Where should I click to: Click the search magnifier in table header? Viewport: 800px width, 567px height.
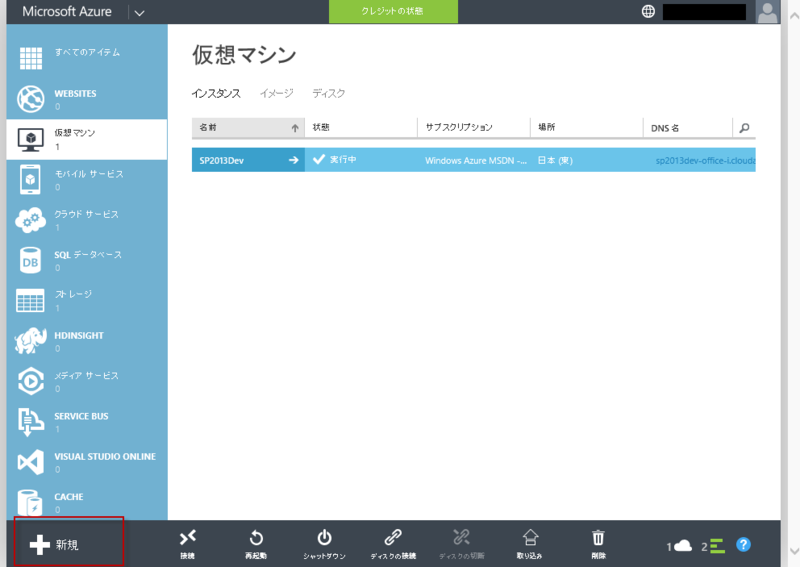pos(744,128)
